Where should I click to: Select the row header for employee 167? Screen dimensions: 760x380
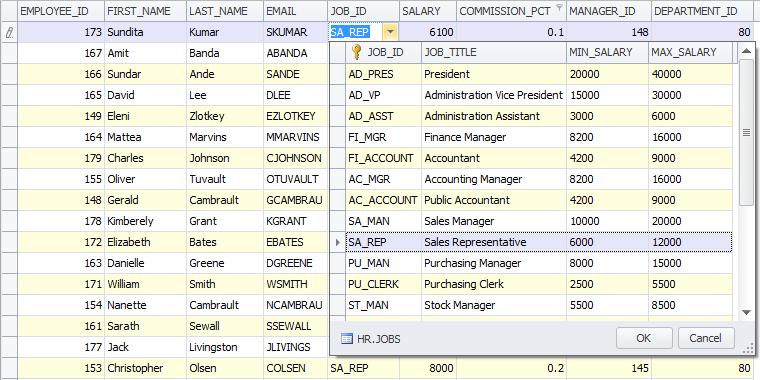pyautogui.click(x=9, y=53)
